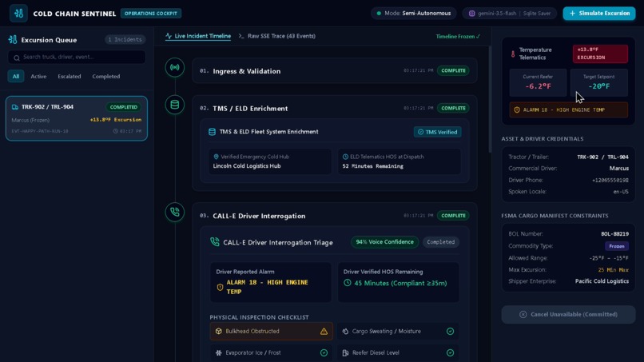Click the timeline panel vertical scrollbar

tap(490, 98)
